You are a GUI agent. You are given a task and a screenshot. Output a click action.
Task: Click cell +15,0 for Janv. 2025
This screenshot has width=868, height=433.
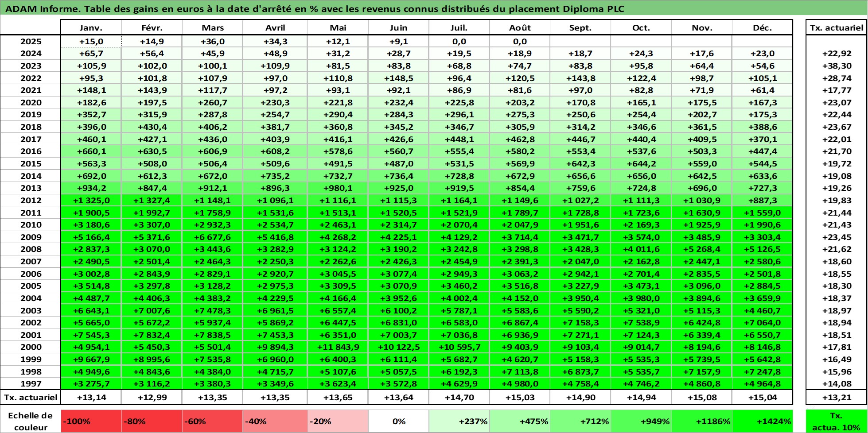pos(91,42)
